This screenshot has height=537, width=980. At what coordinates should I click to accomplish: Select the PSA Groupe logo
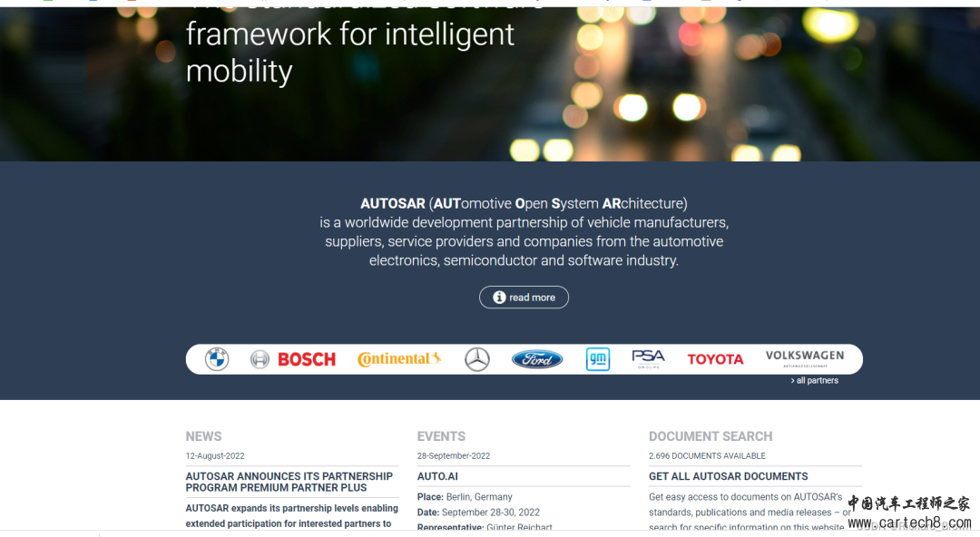coord(648,359)
